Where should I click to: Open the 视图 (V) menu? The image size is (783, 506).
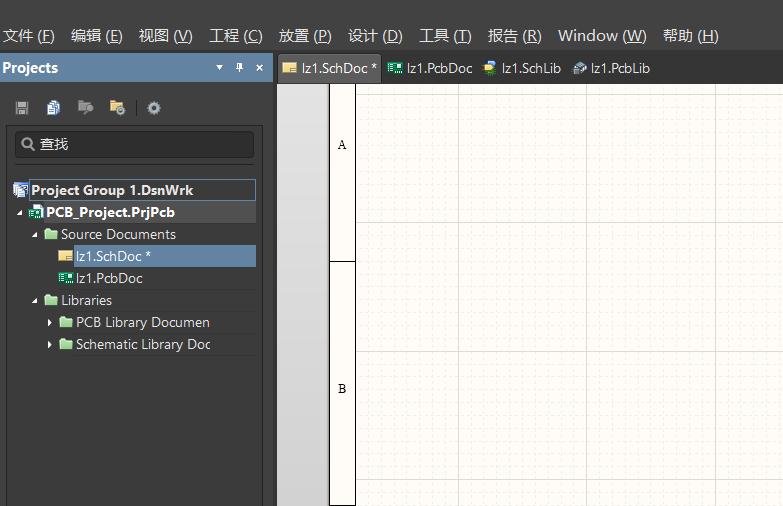[x=165, y=36]
